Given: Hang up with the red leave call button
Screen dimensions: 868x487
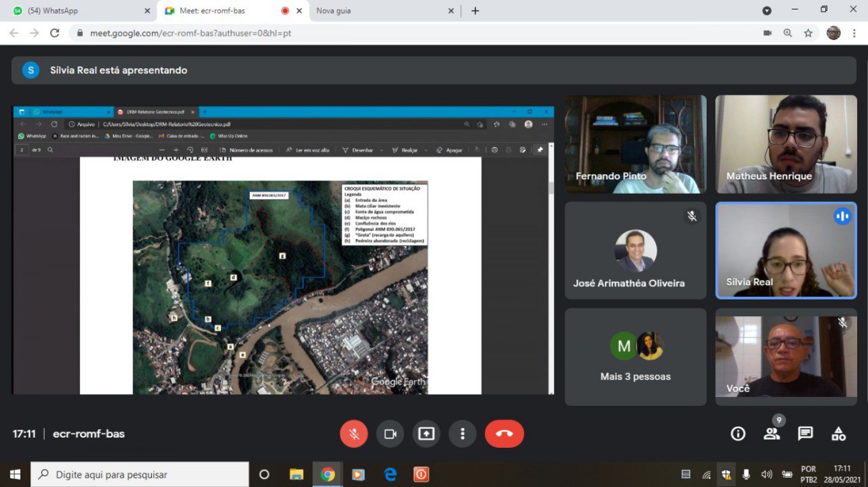Looking at the screenshot, I should coord(504,434).
